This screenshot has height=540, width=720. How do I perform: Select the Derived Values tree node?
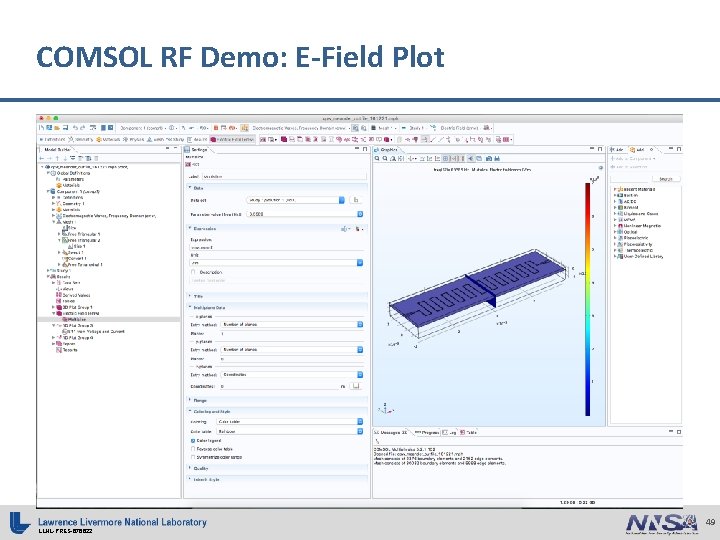[73, 295]
